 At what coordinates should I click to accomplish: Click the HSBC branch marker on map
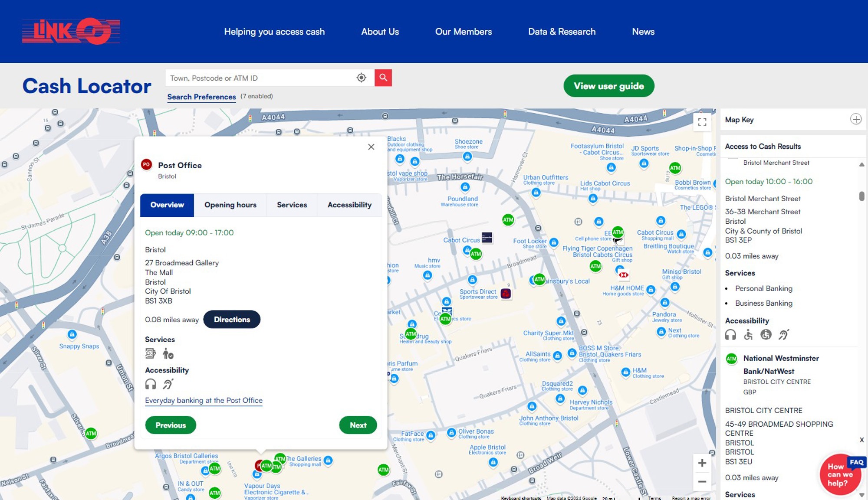click(x=623, y=275)
